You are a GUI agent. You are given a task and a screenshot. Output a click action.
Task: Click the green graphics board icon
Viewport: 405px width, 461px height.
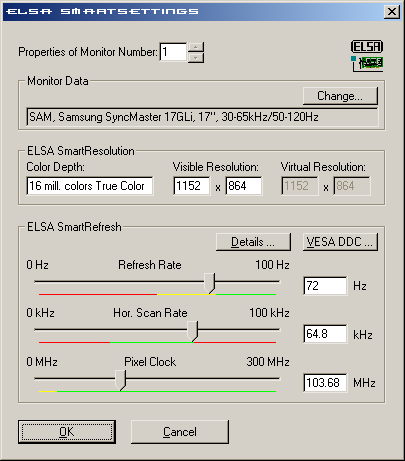[368, 64]
